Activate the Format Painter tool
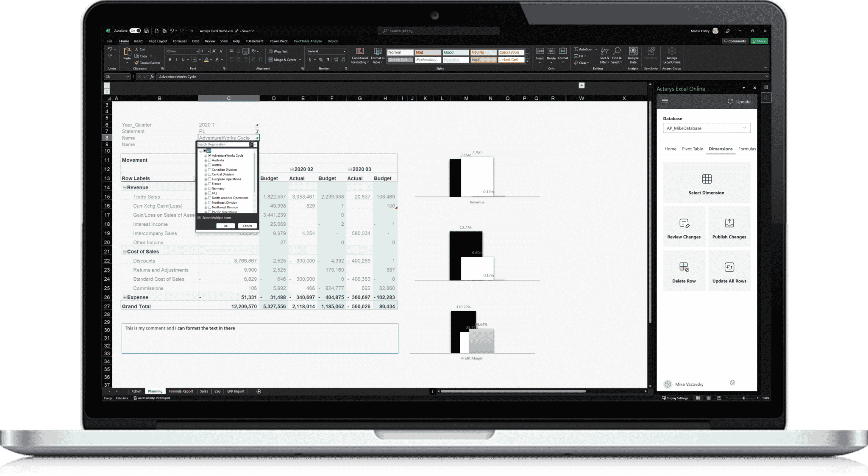Image resolution: width=868 pixels, height=476 pixels. (147, 63)
